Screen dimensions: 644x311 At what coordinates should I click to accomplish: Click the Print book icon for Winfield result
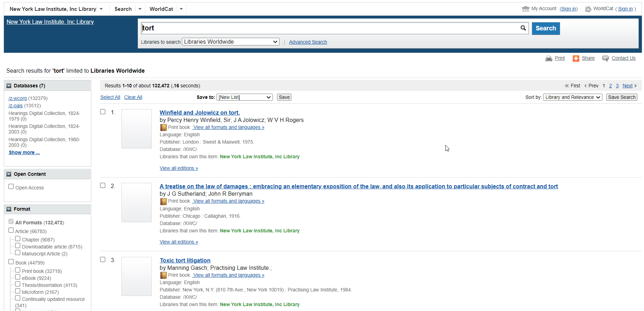click(163, 128)
